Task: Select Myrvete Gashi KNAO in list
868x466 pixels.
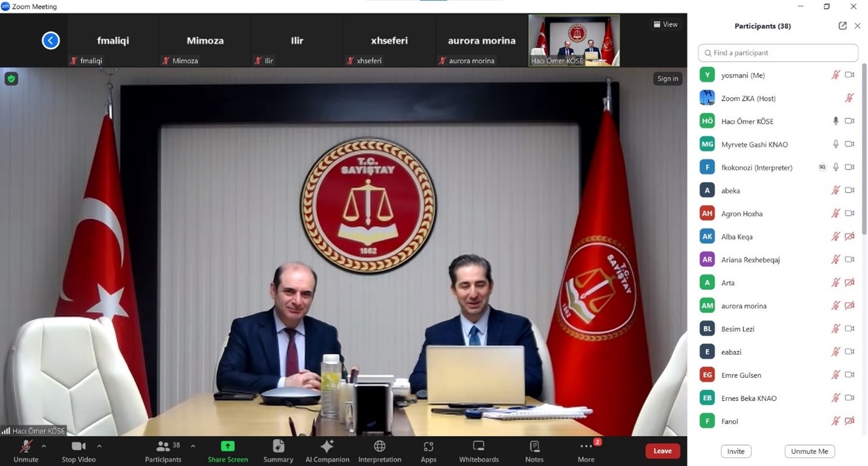Action: pyautogui.click(x=778, y=144)
